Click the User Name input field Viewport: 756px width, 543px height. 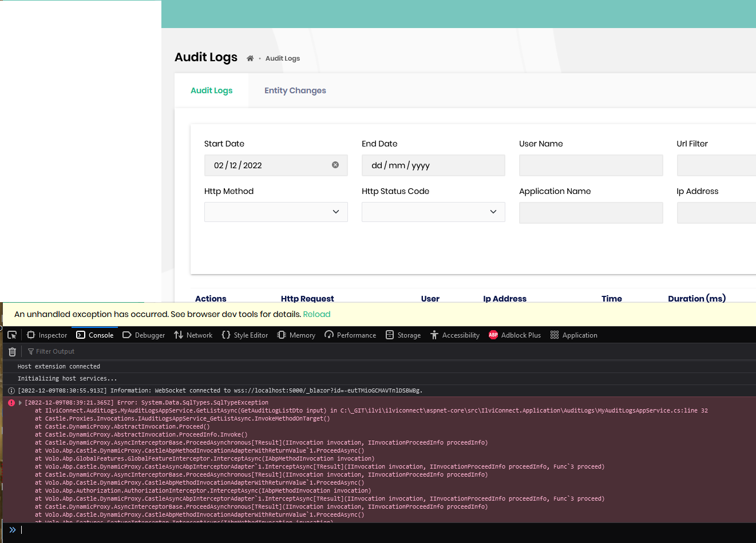[x=591, y=165]
